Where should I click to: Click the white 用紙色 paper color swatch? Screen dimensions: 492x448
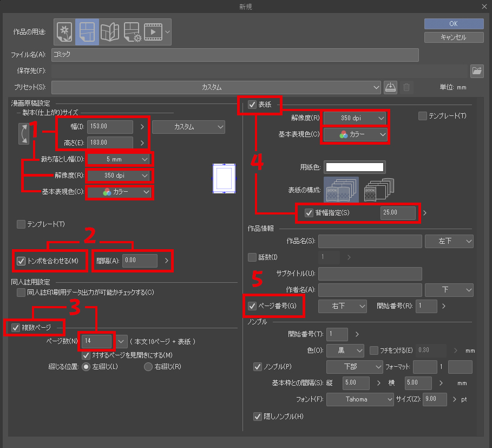pyautogui.click(x=355, y=167)
